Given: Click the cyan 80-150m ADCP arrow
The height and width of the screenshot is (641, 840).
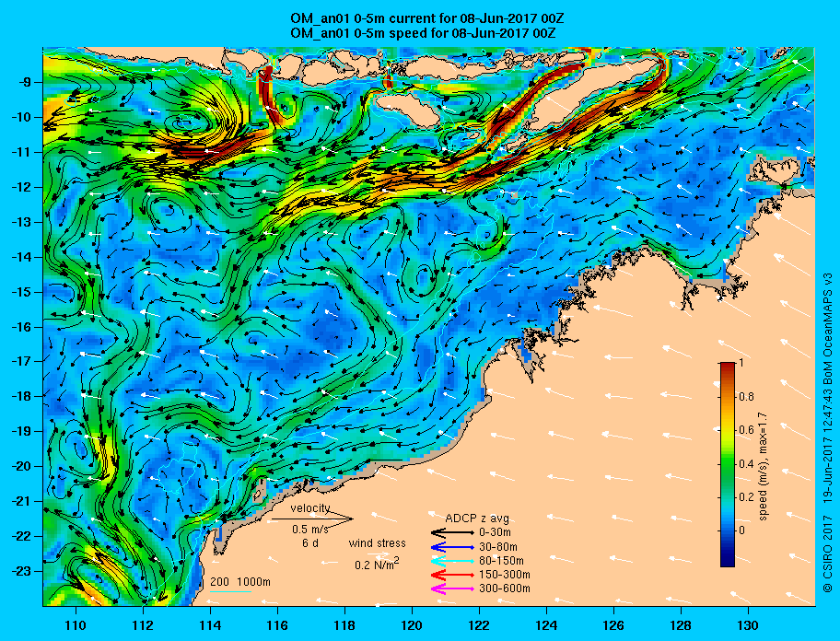Looking at the screenshot, I should (452, 561).
